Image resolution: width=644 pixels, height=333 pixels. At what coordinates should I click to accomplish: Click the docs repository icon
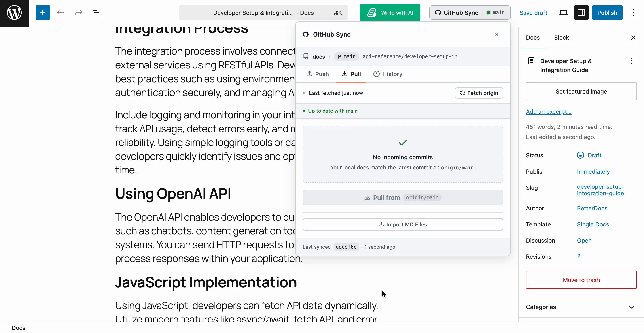tap(306, 57)
